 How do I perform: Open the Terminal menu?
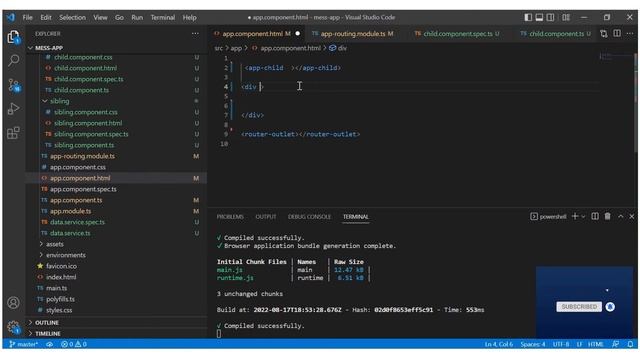tap(162, 18)
